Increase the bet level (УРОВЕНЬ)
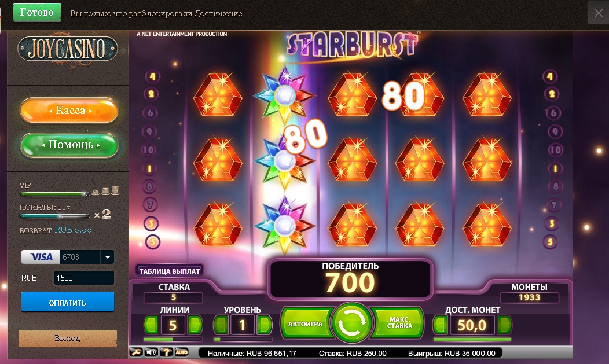 pyautogui.click(x=265, y=325)
